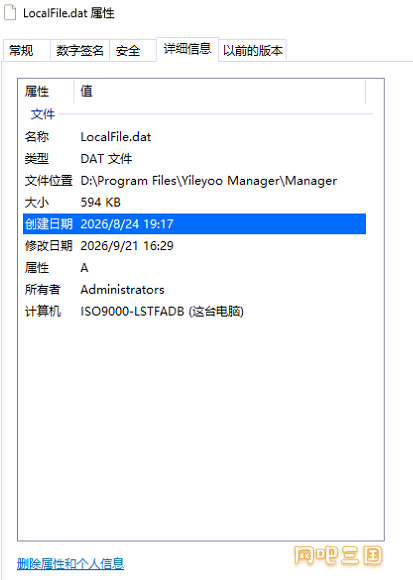Select the 名称 LocalFile.dat row
Screen dimensions: 413x580
[194, 137]
